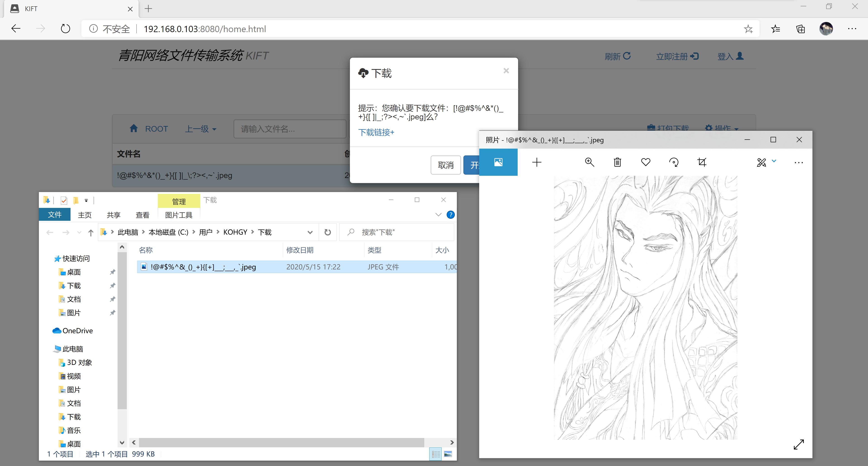The width and height of the screenshot is (868, 466).
Task: Click the 下载链接+ link
Action: [376, 132]
